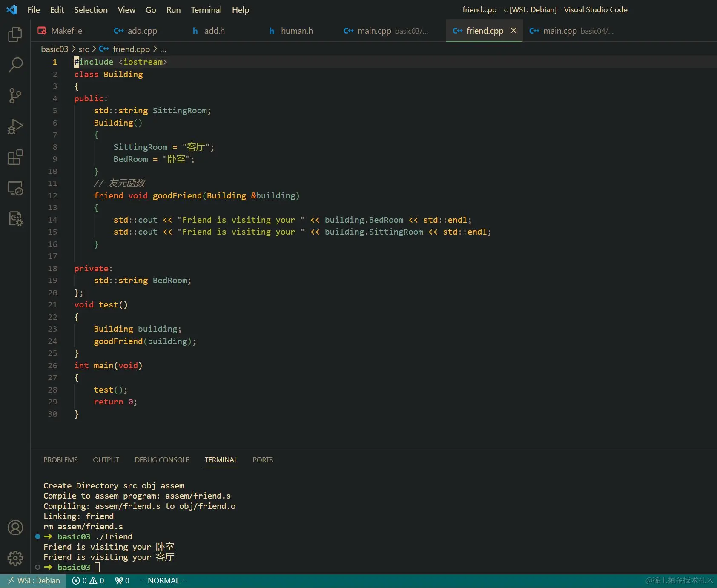The image size is (717, 588).
Task: Expand the src breadcrumb folder
Action: 83,49
